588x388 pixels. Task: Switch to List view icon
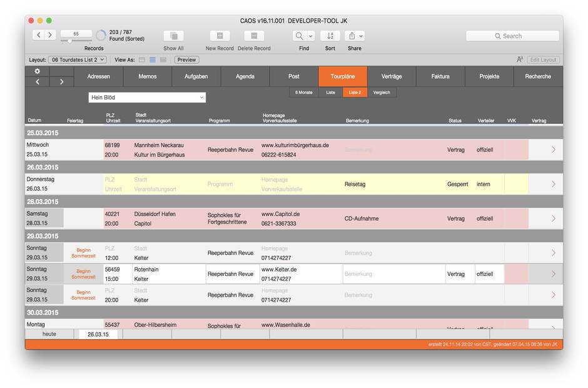(x=153, y=59)
